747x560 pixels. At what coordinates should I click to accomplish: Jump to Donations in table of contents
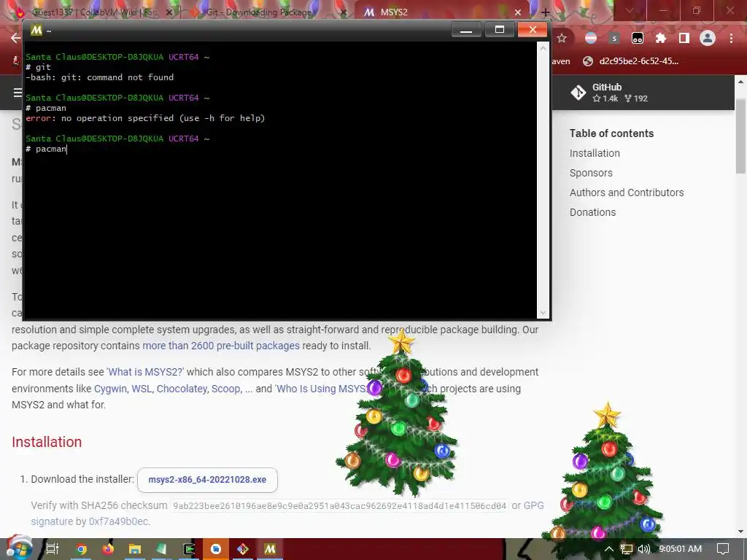pyautogui.click(x=592, y=212)
